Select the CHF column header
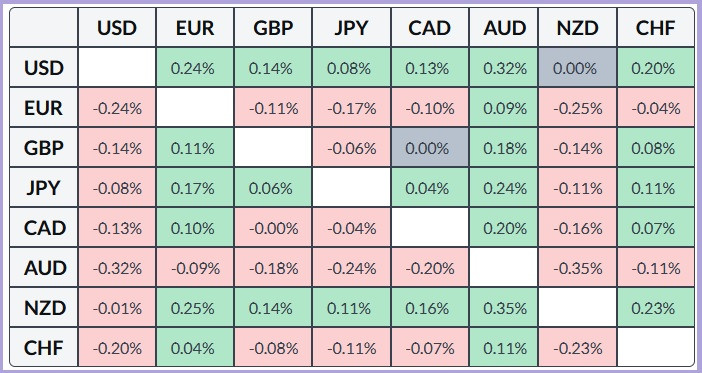702x373 pixels. (x=655, y=28)
